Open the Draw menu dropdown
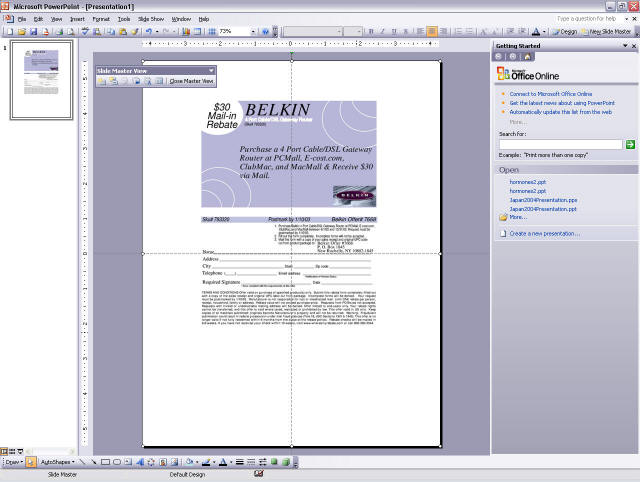Image resolution: width=640 pixels, height=482 pixels. tap(14, 462)
